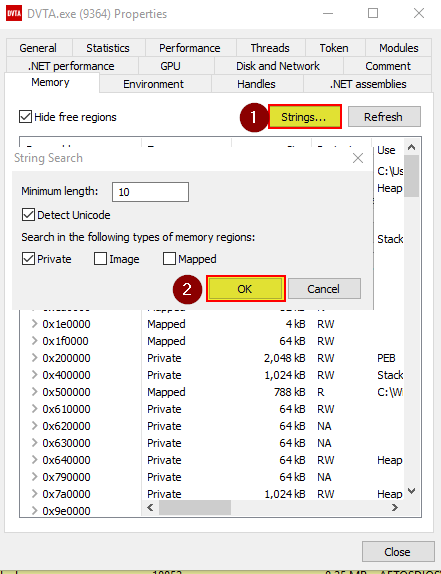
Task: Expand the 0x7a0000 heap region
Action: 34,494
